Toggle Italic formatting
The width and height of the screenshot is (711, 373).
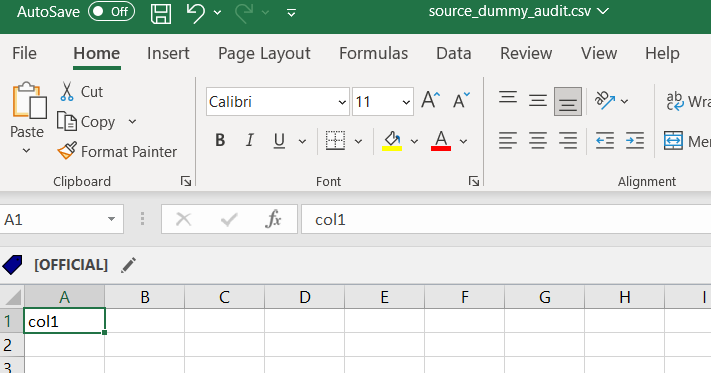click(x=249, y=140)
